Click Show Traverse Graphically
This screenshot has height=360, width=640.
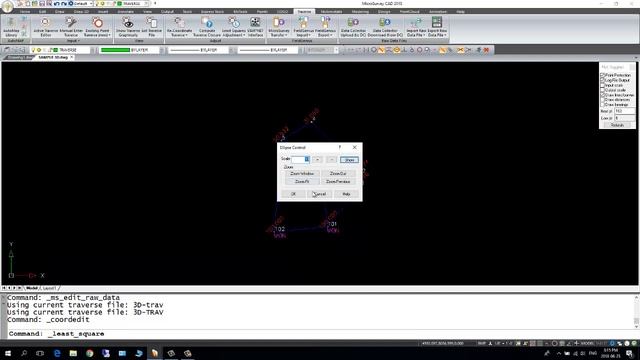128,27
